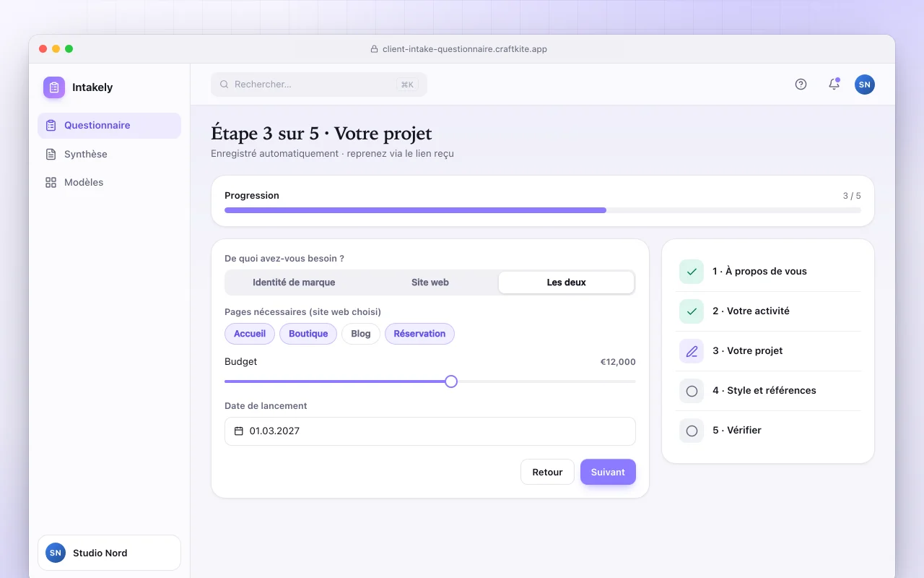The width and height of the screenshot is (924, 578).
Task: Click the Budget slider handle
Action: coord(451,381)
